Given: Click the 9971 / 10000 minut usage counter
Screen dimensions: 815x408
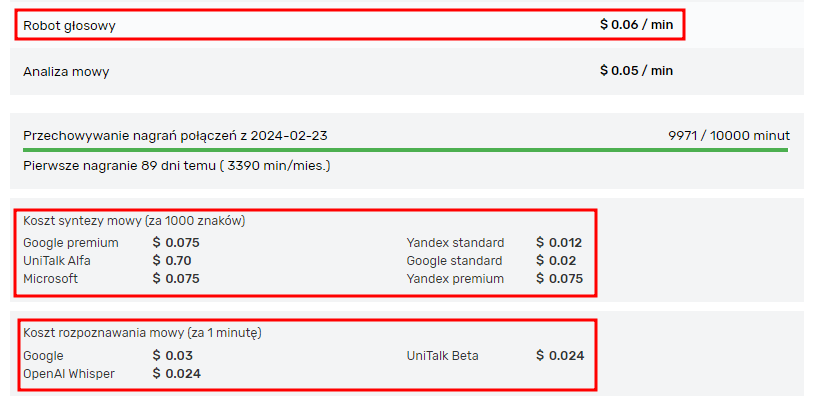Looking at the screenshot, I should [x=729, y=136].
